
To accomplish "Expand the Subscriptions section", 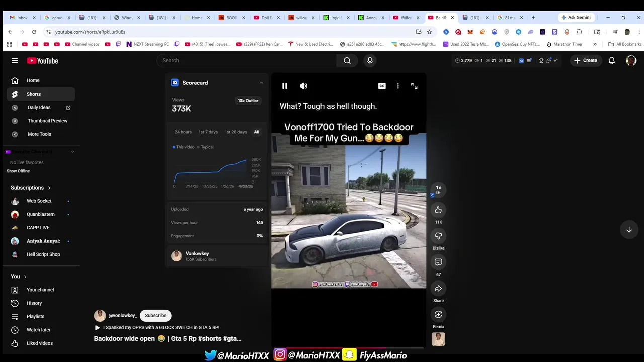I will coord(31,188).
